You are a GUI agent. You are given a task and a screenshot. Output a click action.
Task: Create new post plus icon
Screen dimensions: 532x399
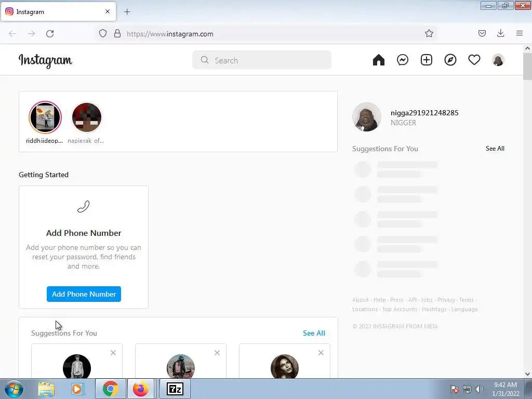point(427,60)
